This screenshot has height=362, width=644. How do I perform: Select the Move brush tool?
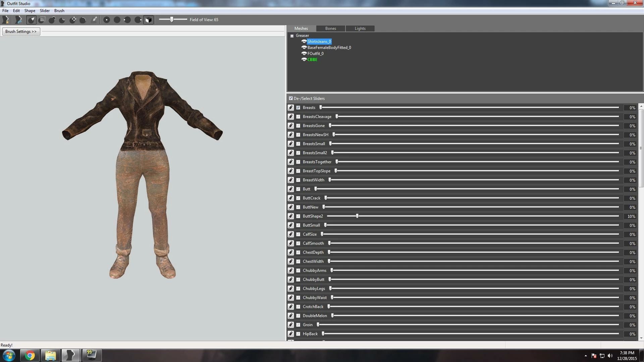(73, 20)
